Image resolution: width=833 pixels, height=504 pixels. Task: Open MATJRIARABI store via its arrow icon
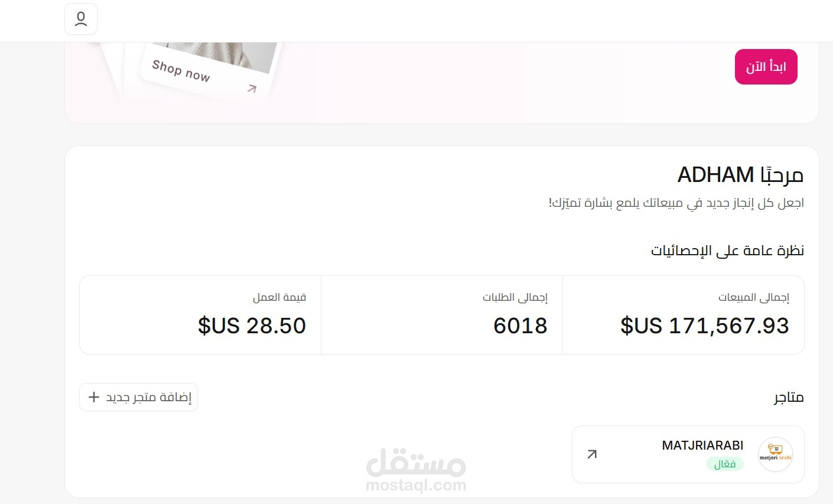[x=592, y=454]
